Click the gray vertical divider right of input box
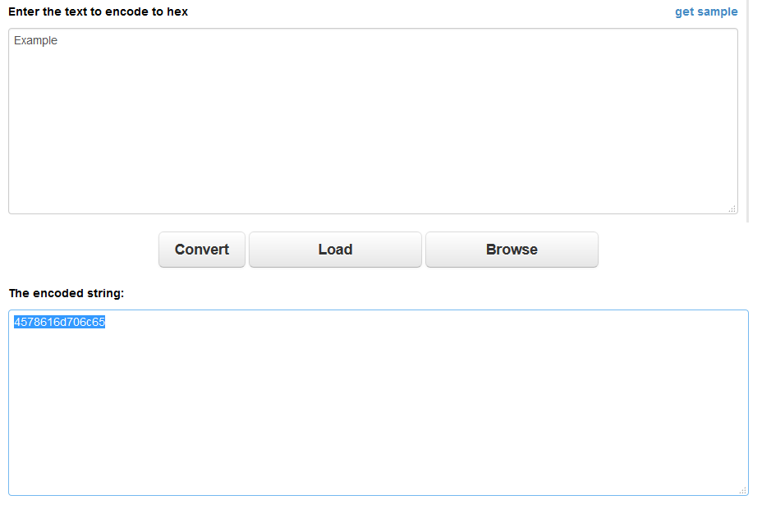The height and width of the screenshot is (532, 762). (x=748, y=111)
